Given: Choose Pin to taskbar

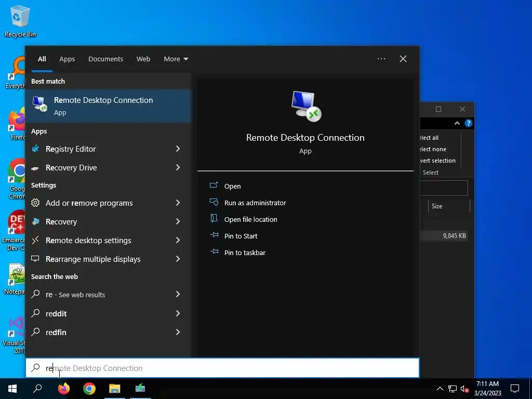Looking at the screenshot, I should (245, 253).
